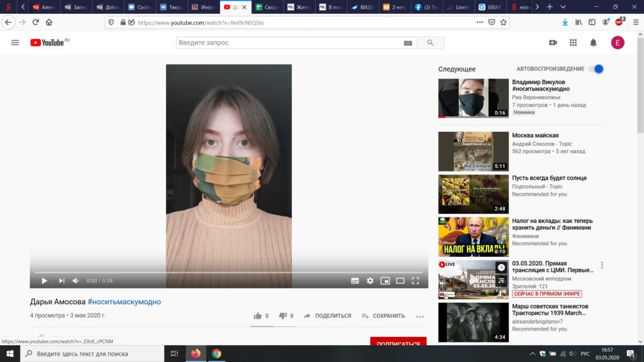644x362 pixels.
Task: Open the Москва майская video thumbnail
Action: click(x=473, y=151)
